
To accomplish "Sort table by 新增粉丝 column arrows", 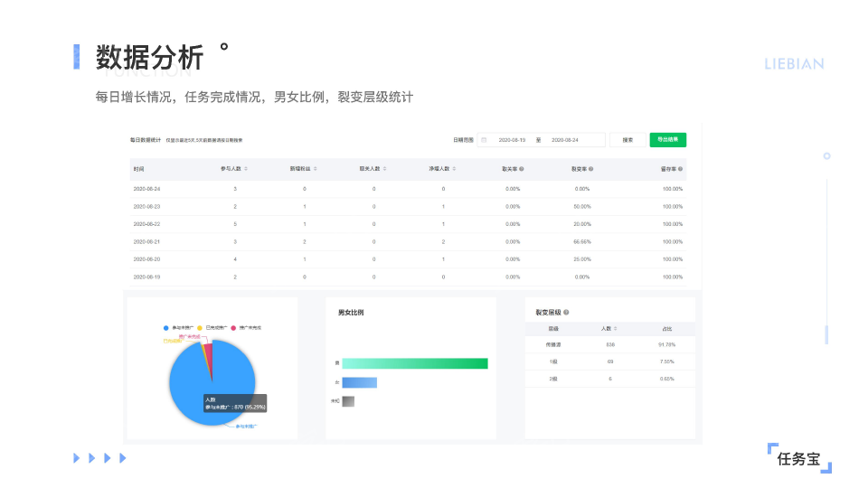I will pos(316,169).
